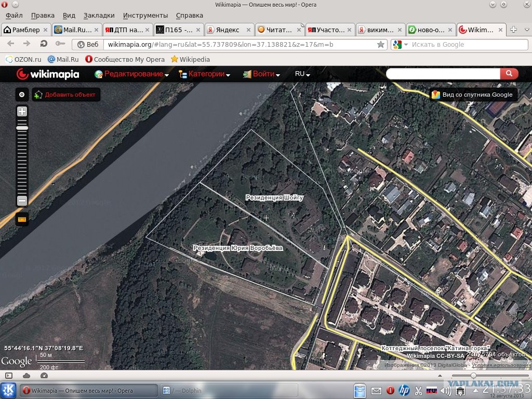Screen dimensions: 532x399
Task: Expand the Войти dropdown menu
Action: click(261, 74)
